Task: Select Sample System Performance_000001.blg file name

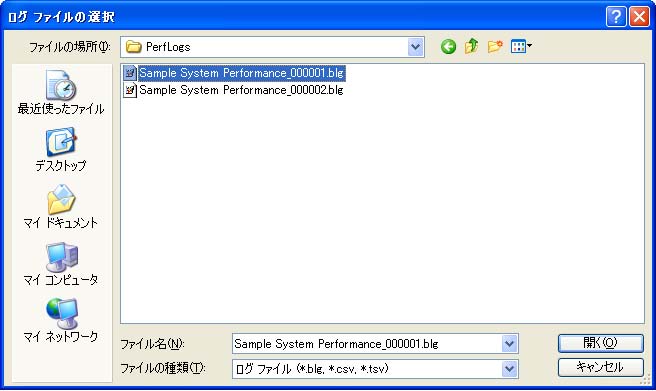Action: [x=241, y=73]
